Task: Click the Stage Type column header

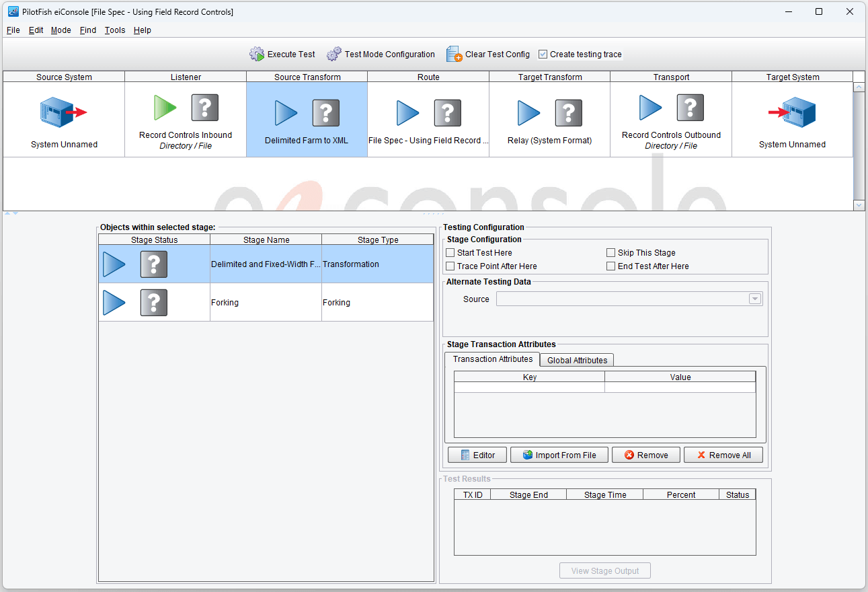Action: coord(378,239)
